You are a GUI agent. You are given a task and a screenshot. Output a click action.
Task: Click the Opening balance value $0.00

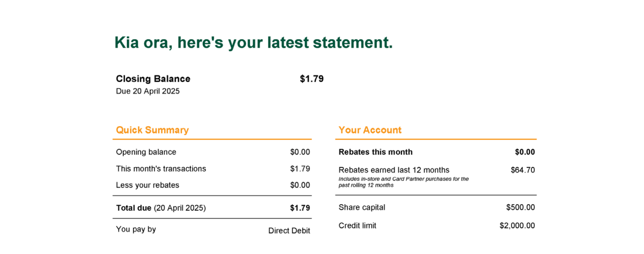[x=300, y=152]
